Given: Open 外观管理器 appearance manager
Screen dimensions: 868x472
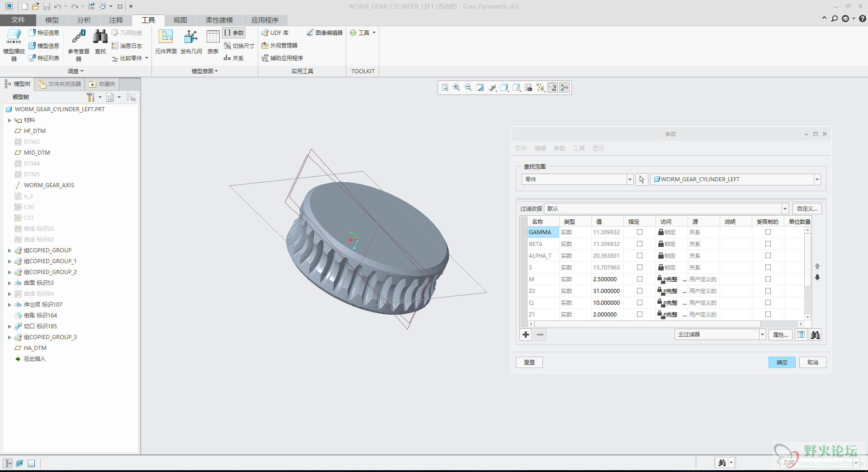Looking at the screenshot, I should (x=279, y=45).
